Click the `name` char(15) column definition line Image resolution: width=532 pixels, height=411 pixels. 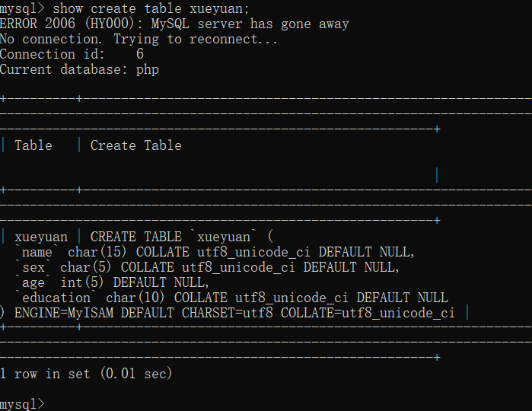coord(215,252)
